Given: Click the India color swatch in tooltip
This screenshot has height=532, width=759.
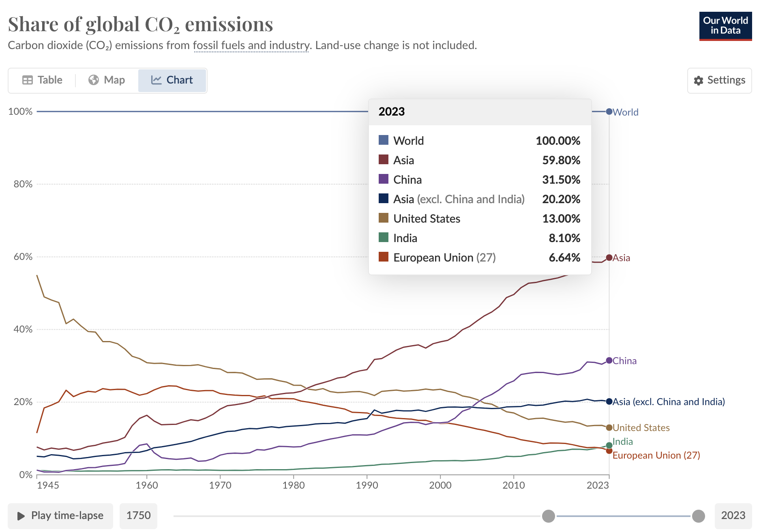Looking at the screenshot, I should (x=384, y=238).
